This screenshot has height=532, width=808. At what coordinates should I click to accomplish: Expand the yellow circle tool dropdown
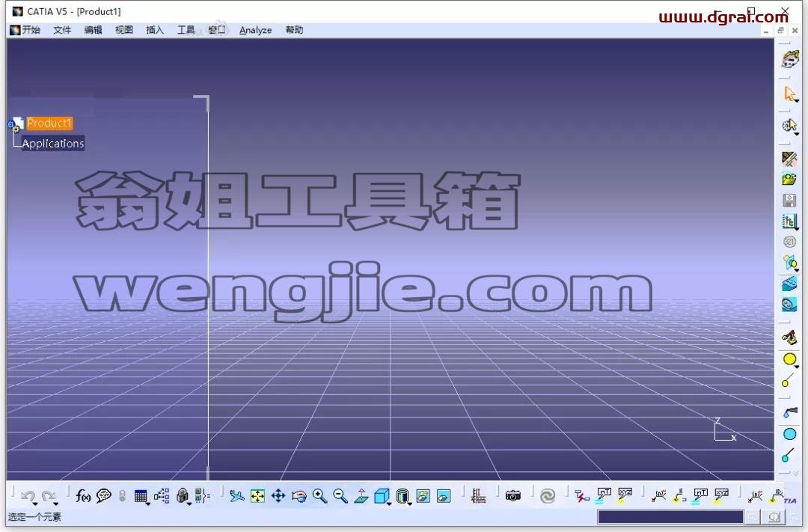(x=797, y=367)
